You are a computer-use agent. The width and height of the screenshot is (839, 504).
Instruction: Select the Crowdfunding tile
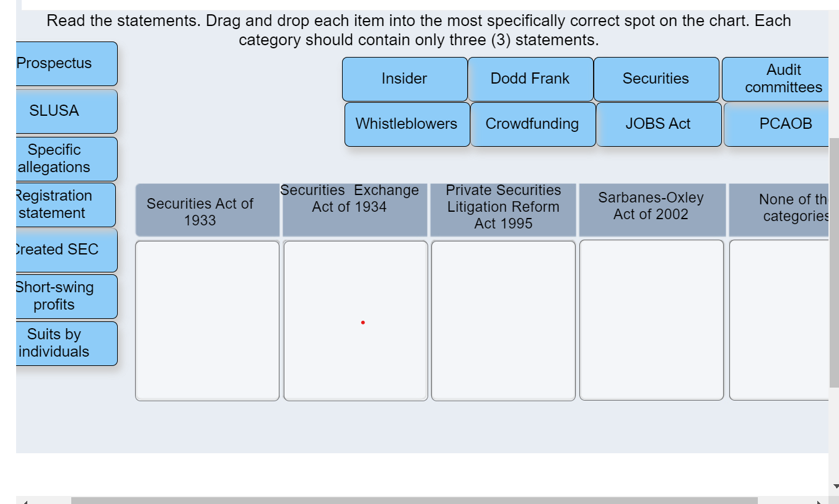coord(533,124)
